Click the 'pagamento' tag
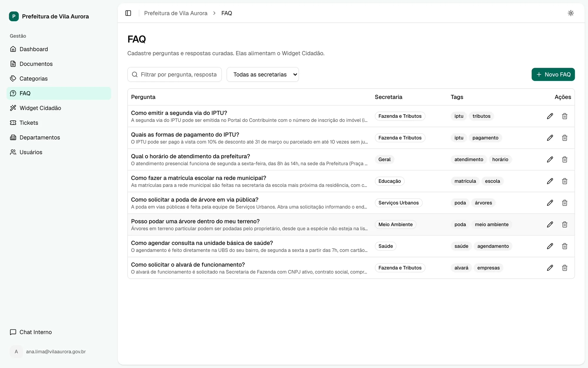The image size is (588, 368). [485, 138]
